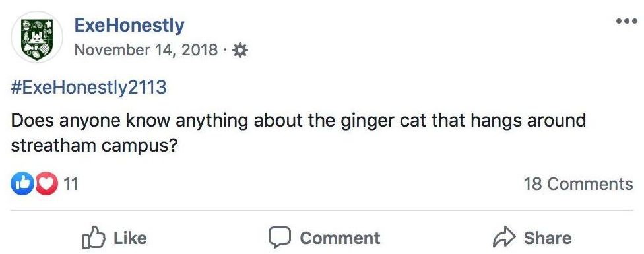The image size is (644, 254).
Task: Open the three-dot post options menu
Action: 627,21
